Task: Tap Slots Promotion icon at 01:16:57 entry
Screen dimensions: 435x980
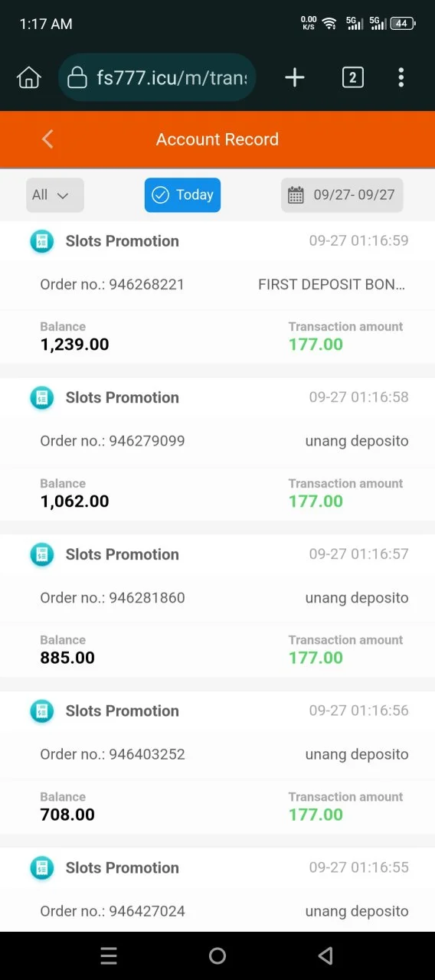Action: pos(41,554)
